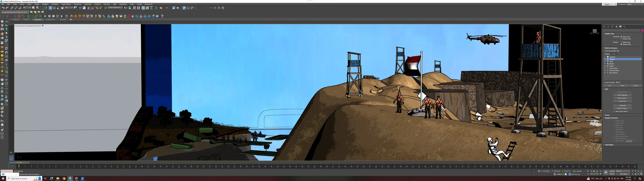Click the Phoenix FD help question-mark icon

(162, 16)
